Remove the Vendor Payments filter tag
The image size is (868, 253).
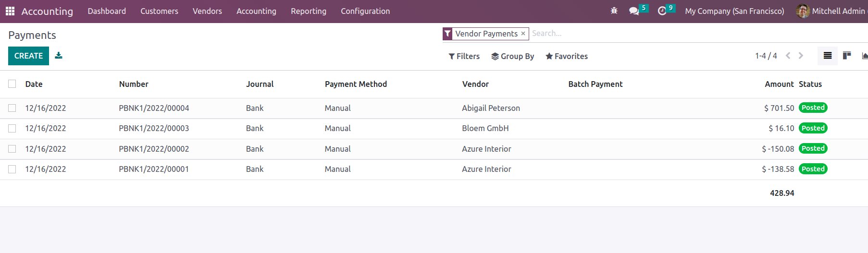(x=523, y=34)
